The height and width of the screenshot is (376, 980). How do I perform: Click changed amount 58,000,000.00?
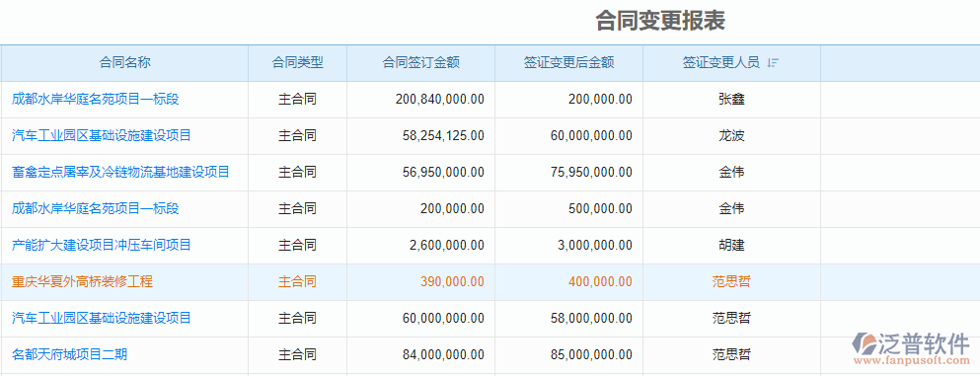point(591,318)
